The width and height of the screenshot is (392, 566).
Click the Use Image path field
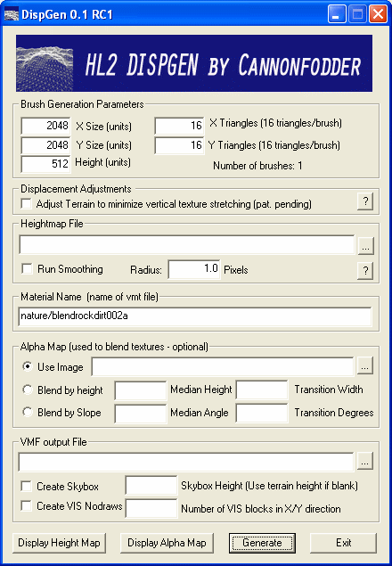click(x=223, y=366)
